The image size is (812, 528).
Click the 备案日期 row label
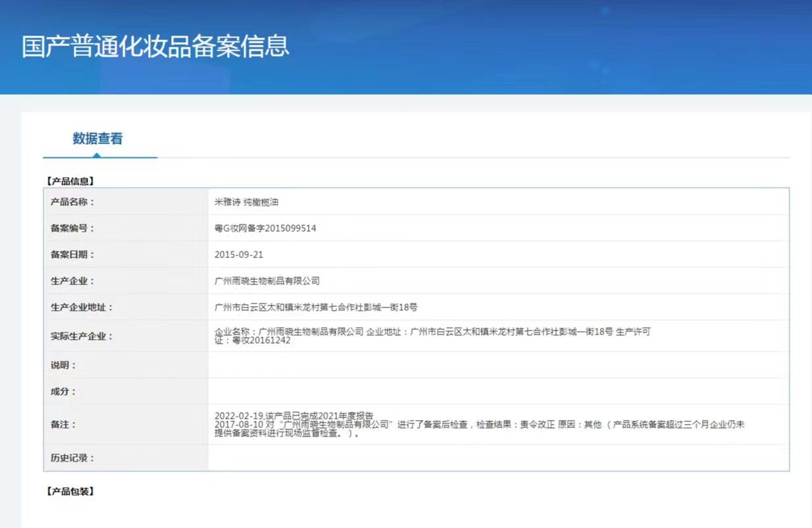click(72, 255)
